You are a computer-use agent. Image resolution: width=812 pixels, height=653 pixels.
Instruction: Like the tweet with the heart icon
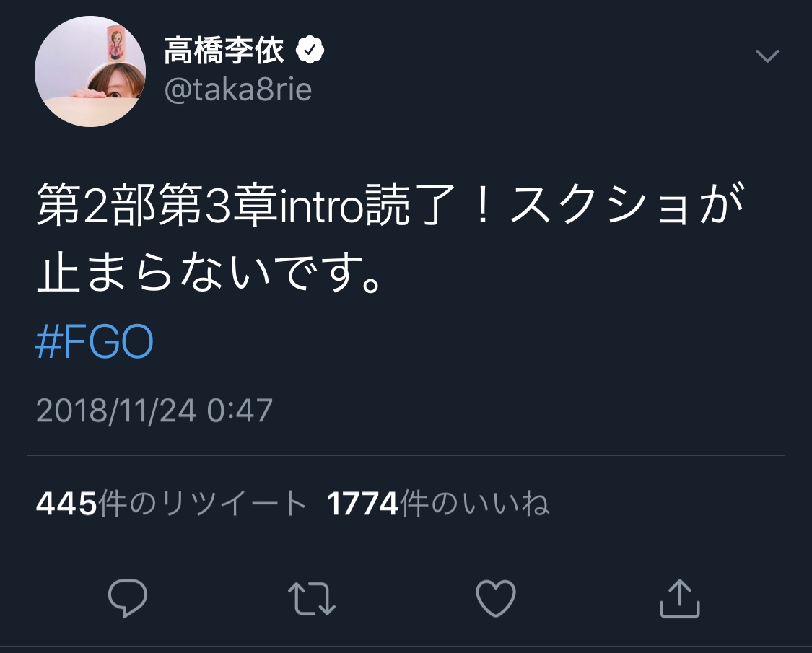click(x=497, y=599)
